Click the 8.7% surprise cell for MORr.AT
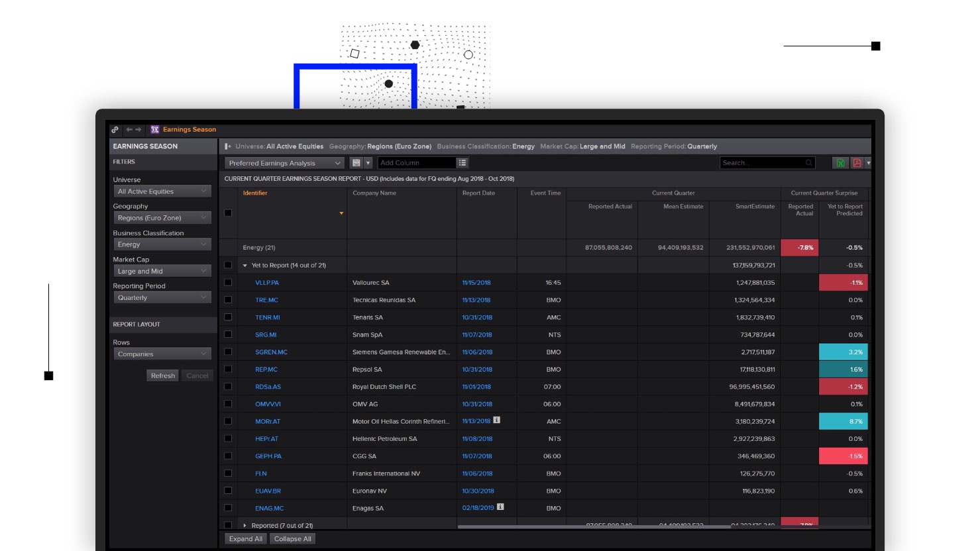This screenshot has width=980, height=551. (x=844, y=421)
